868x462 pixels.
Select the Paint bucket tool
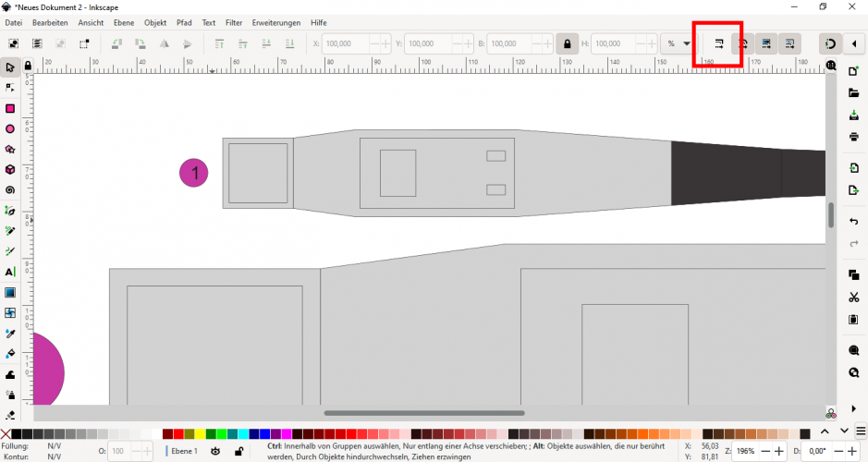(x=10, y=354)
